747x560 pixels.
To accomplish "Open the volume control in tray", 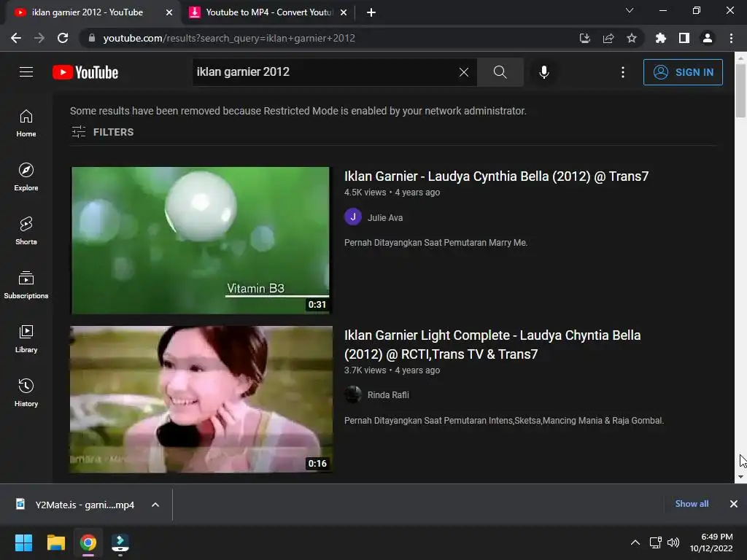I will [673, 542].
